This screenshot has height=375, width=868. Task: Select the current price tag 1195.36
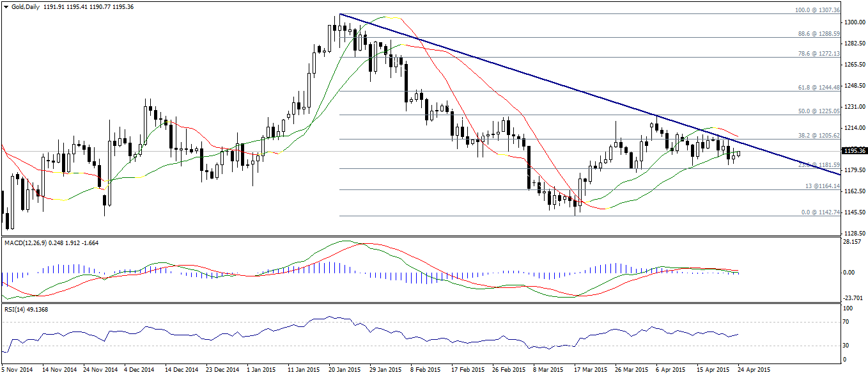point(855,151)
